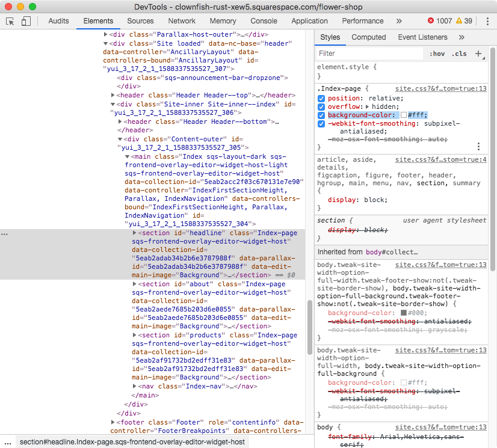Image resolution: width=497 pixels, height=448 pixels.
Task: Open site.css link for .Index-page rule
Action: [x=440, y=89]
